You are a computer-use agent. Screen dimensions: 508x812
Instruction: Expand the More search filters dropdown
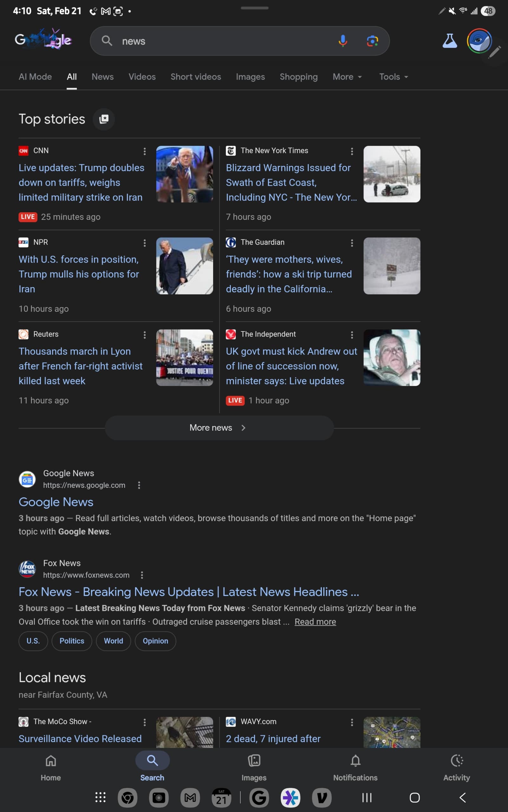click(347, 77)
